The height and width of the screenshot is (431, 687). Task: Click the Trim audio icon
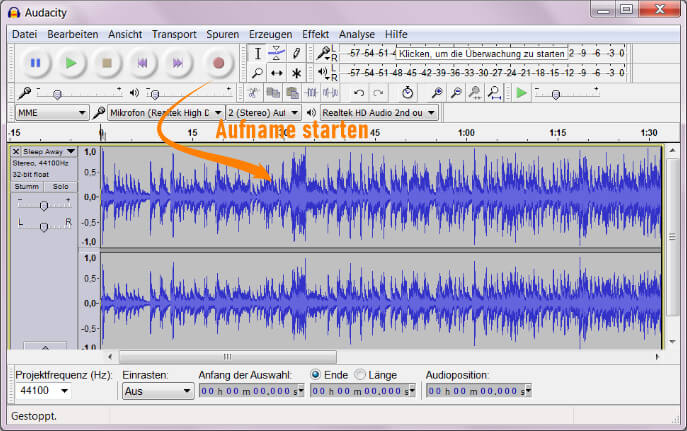312,92
